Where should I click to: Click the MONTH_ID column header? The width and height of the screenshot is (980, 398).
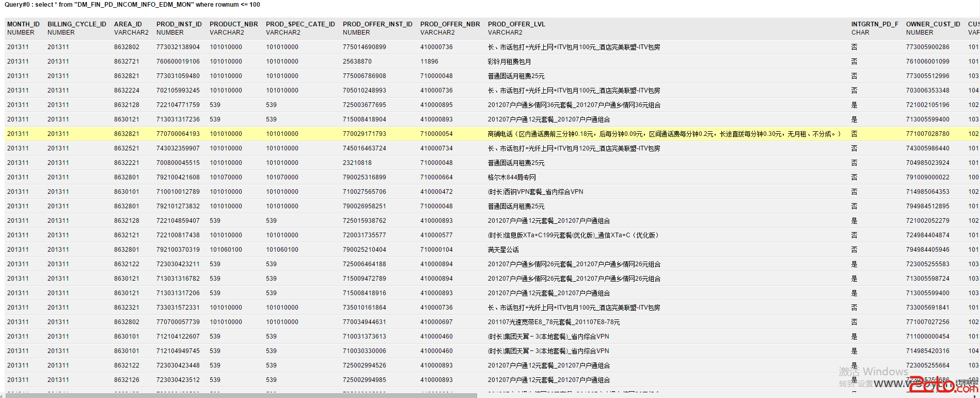23,24
